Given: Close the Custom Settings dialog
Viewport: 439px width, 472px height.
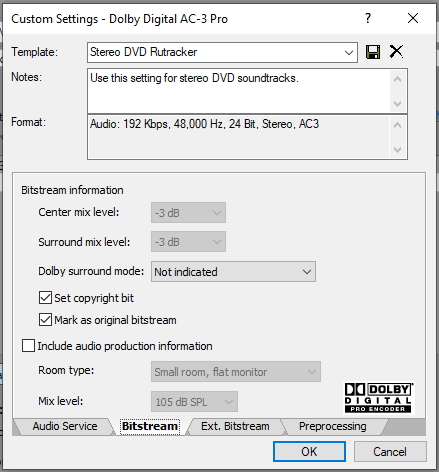Looking at the screenshot, I should pyautogui.click(x=413, y=18).
